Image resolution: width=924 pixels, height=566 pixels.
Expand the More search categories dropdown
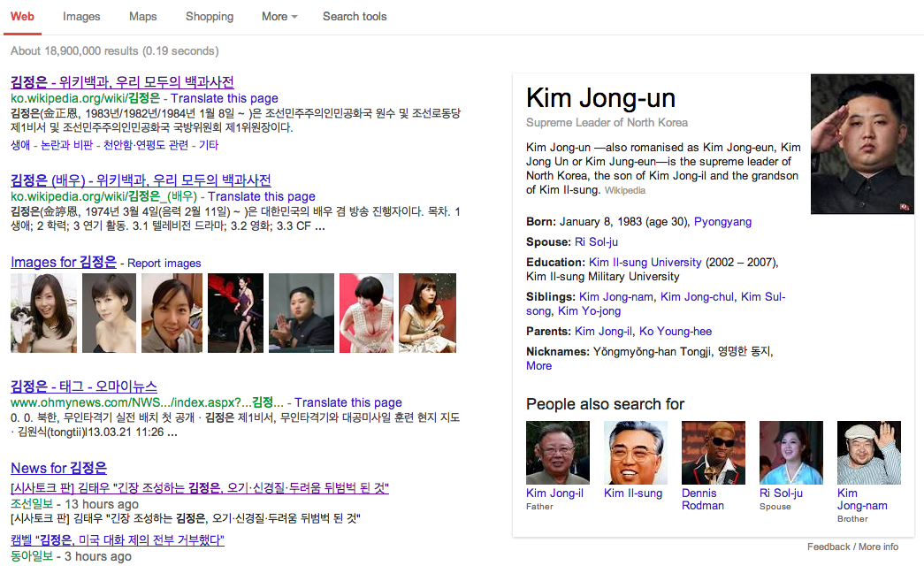(278, 16)
